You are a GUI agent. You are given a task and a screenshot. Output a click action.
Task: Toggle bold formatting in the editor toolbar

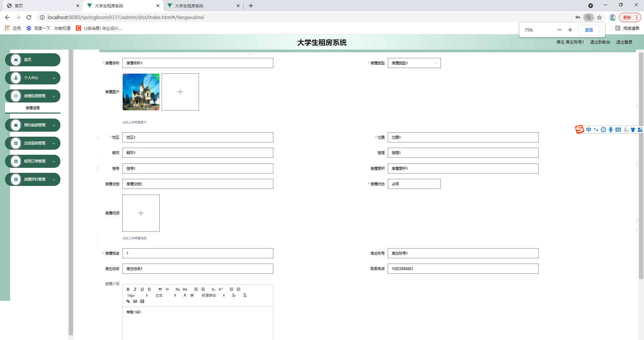tap(128, 289)
